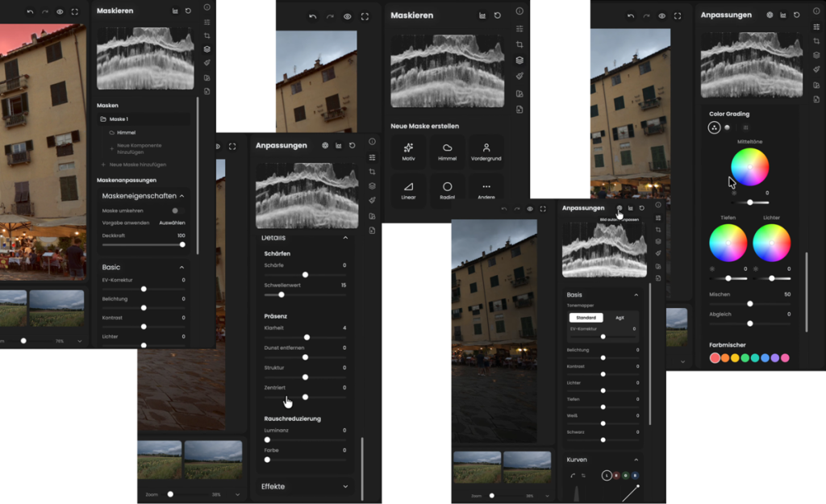Select the red R curve channel
Image resolution: width=826 pixels, height=504 pixels.
click(615, 476)
